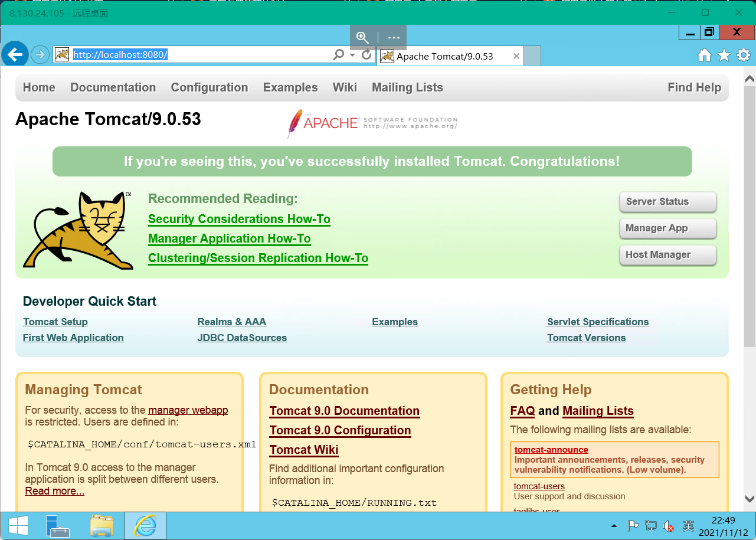Open Configuration in navigation bar
756x540 pixels.
coord(210,87)
